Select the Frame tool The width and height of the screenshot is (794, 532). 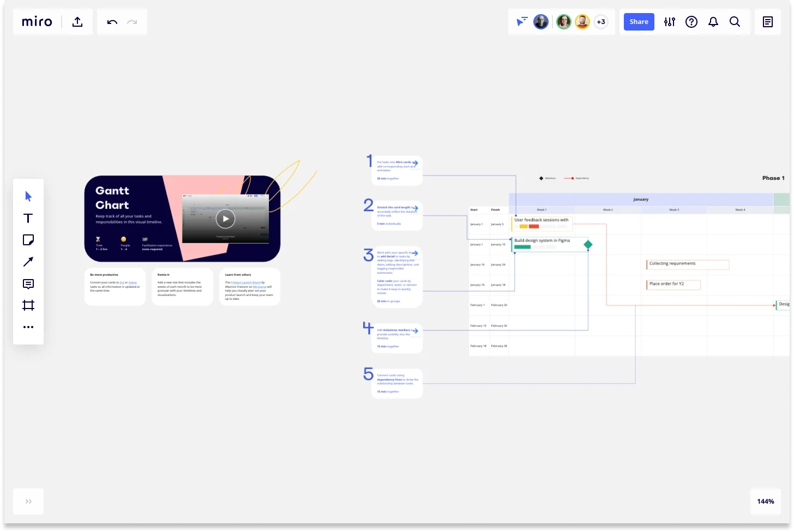(28, 305)
